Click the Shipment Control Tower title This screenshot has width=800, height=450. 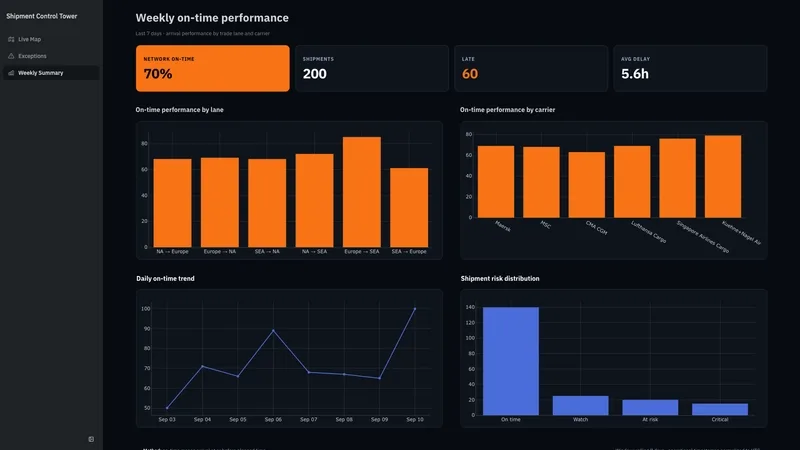42,16
